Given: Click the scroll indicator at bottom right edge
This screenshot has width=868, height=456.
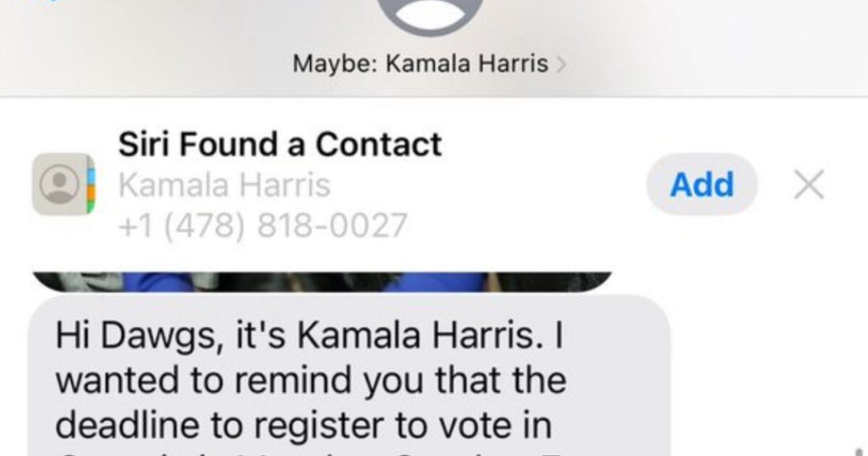Looking at the screenshot, I should [x=861, y=452].
